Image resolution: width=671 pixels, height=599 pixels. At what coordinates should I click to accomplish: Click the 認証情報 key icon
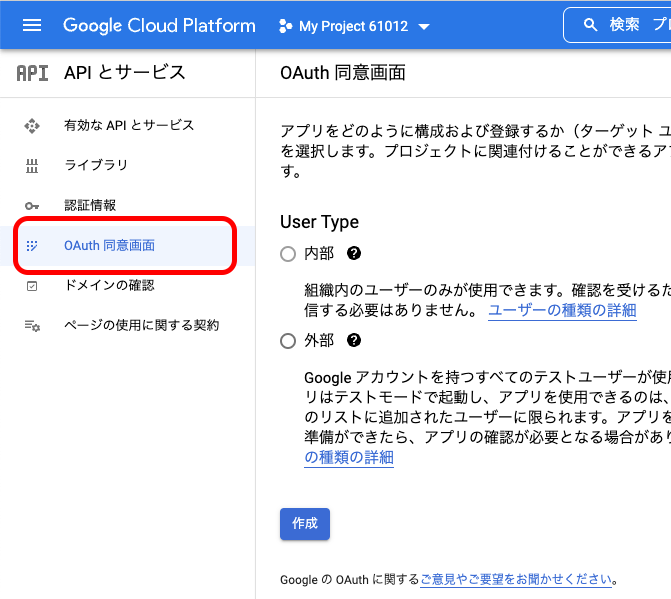click(x=32, y=206)
